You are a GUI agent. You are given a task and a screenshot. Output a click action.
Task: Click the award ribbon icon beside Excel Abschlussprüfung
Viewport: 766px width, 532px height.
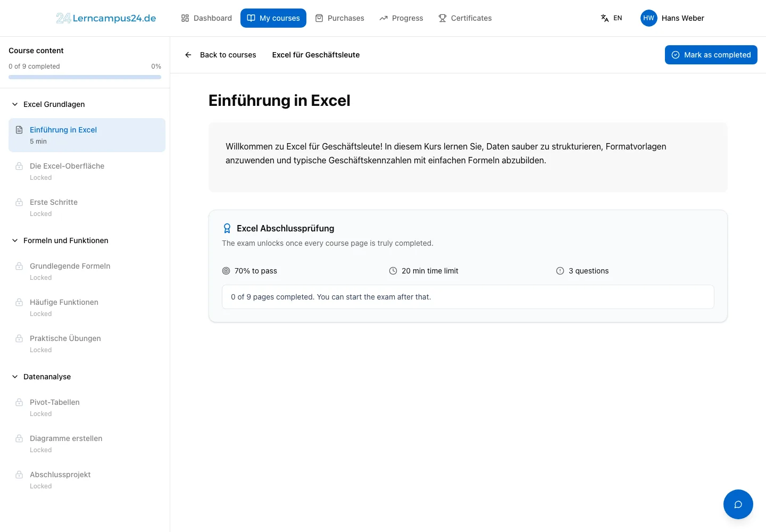click(227, 228)
